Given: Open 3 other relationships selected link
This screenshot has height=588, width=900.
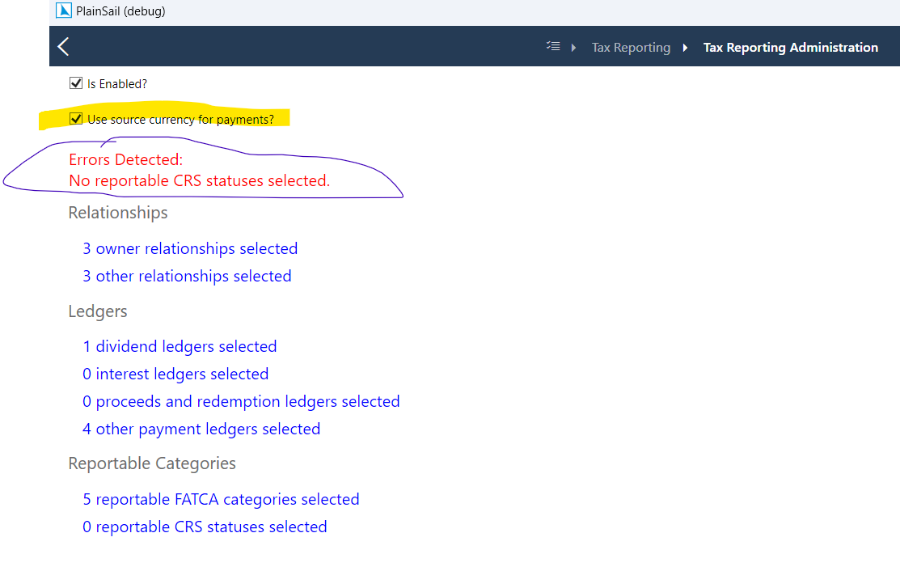Looking at the screenshot, I should [x=187, y=276].
